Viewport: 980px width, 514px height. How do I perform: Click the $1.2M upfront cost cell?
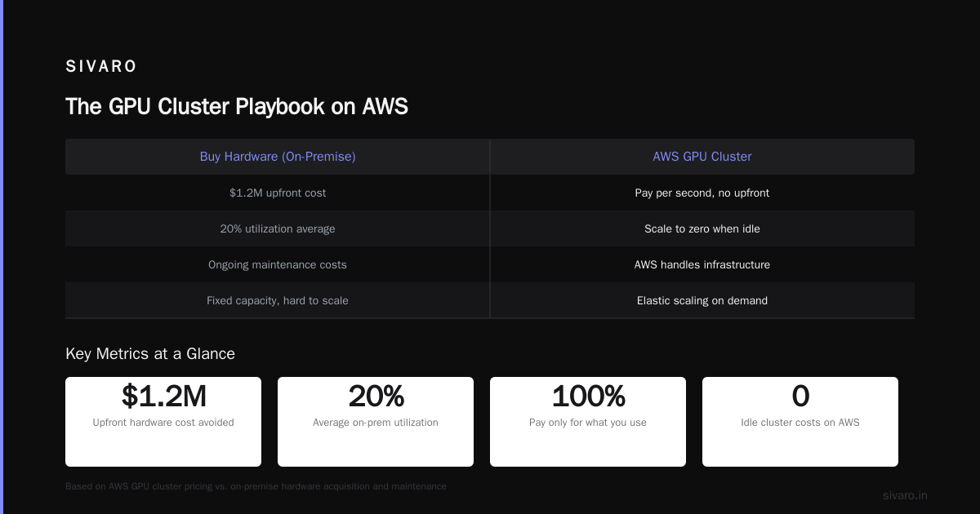click(x=278, y=193)
